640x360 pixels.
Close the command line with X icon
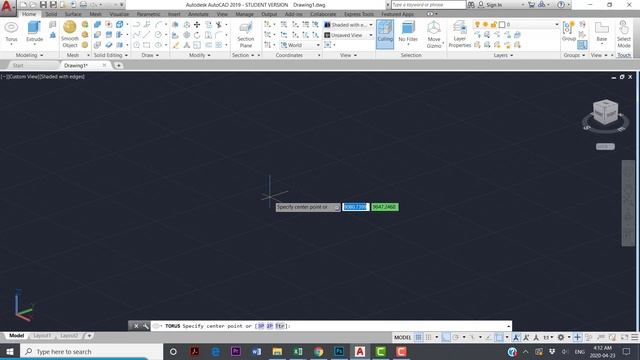coord(136,326)
